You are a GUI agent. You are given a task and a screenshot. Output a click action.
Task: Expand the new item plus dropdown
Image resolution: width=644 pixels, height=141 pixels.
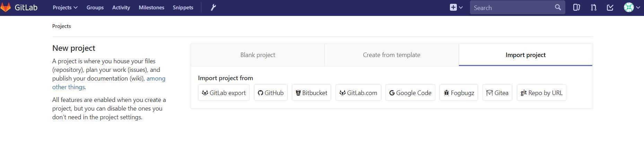(x=456, y=8)
